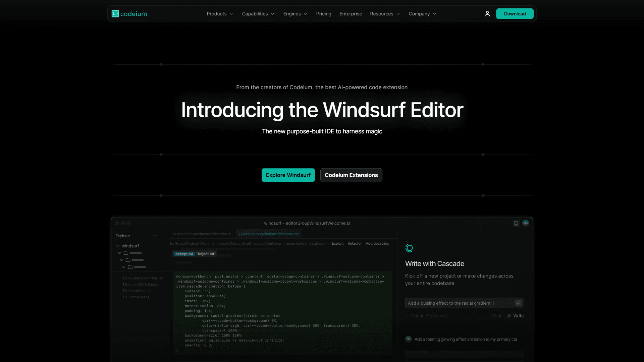This screenshot has height=362, width=644.
Task: Click the submit arrow icon in input field
Action: click(518, 303)
